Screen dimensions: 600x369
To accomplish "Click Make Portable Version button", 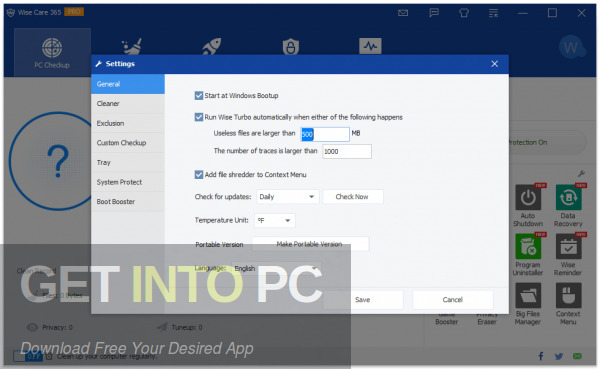I will pos(310,244).
